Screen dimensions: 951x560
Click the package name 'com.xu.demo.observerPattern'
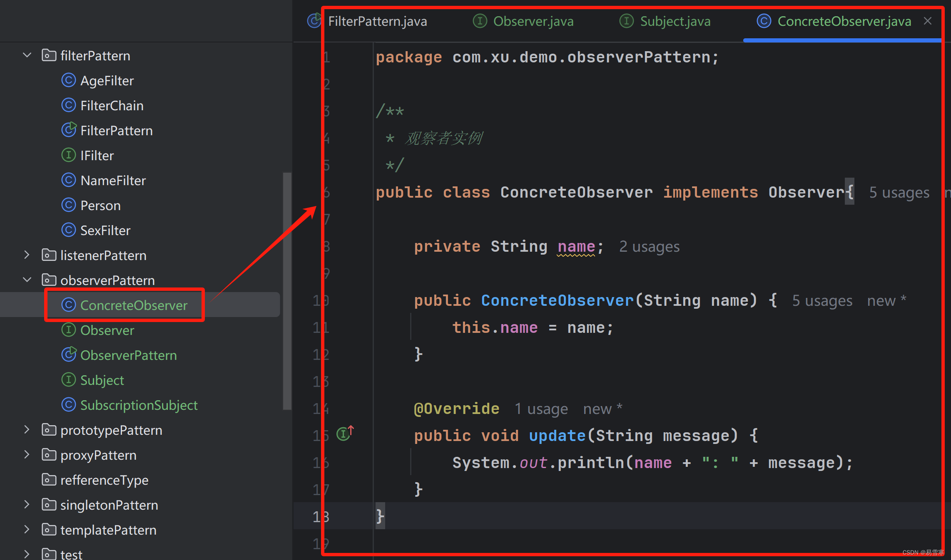click(581, 57)
